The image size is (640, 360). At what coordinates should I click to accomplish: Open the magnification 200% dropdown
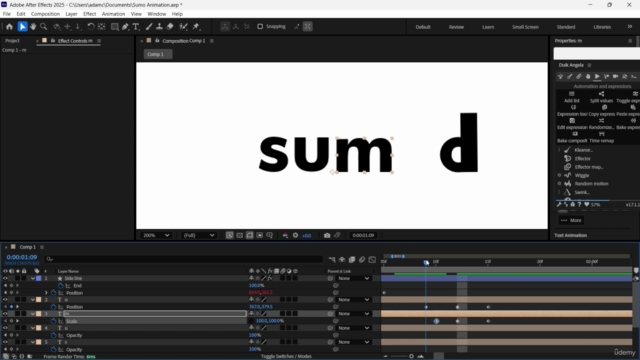click(156, 236)
